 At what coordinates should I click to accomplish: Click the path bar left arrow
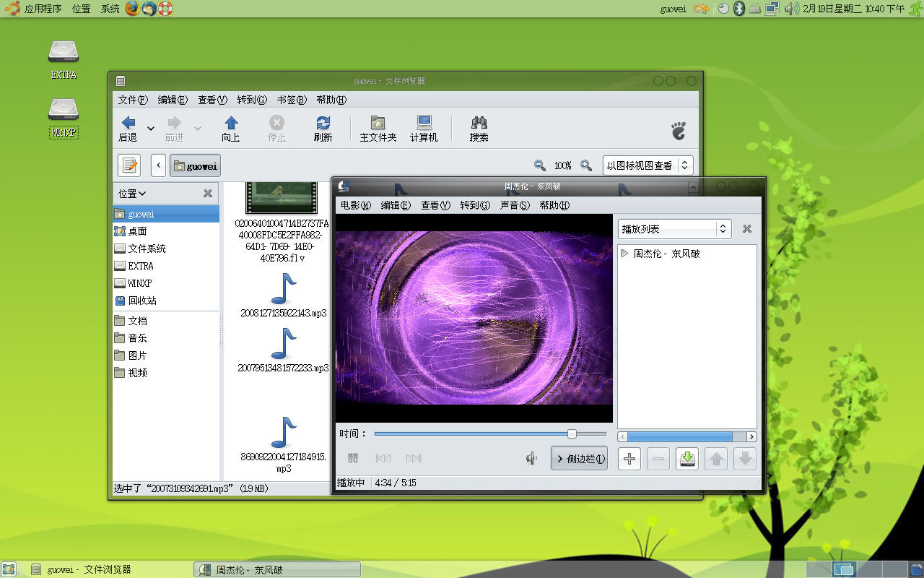tap(158, 165)
